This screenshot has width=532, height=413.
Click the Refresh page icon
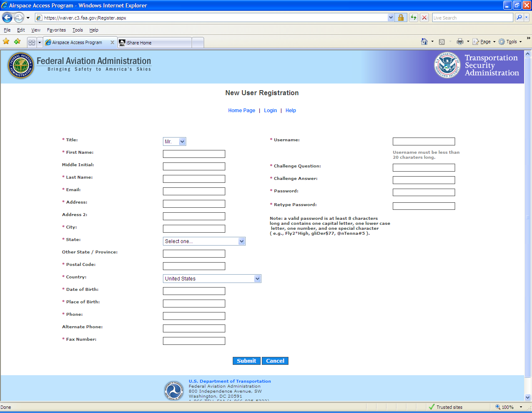click(x=413, y=17)
